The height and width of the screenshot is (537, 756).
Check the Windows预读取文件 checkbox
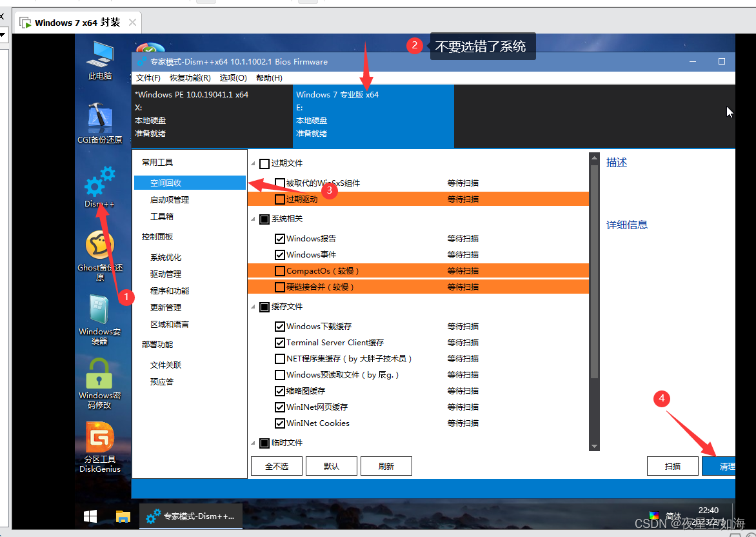(x=280, y=375)
